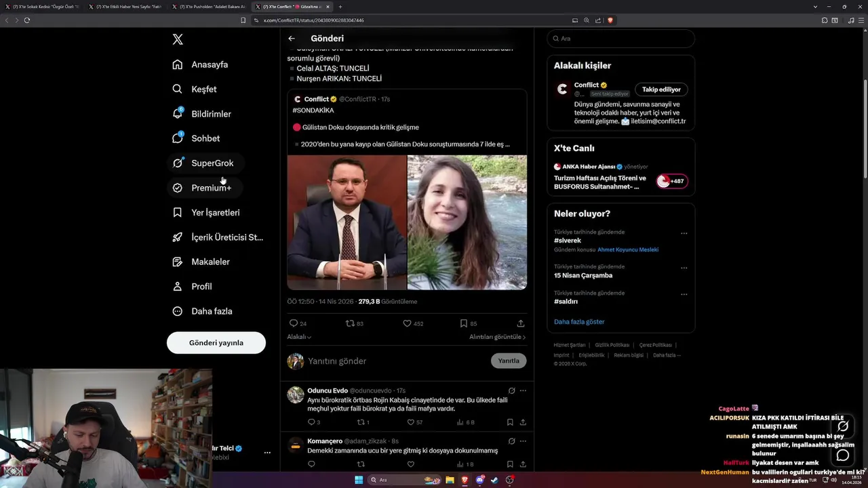The height and width of the screenshot is (488, 868).
Task: Open Ahmet Koyuncu Mesleki topic link
Action: coord(628,249)
